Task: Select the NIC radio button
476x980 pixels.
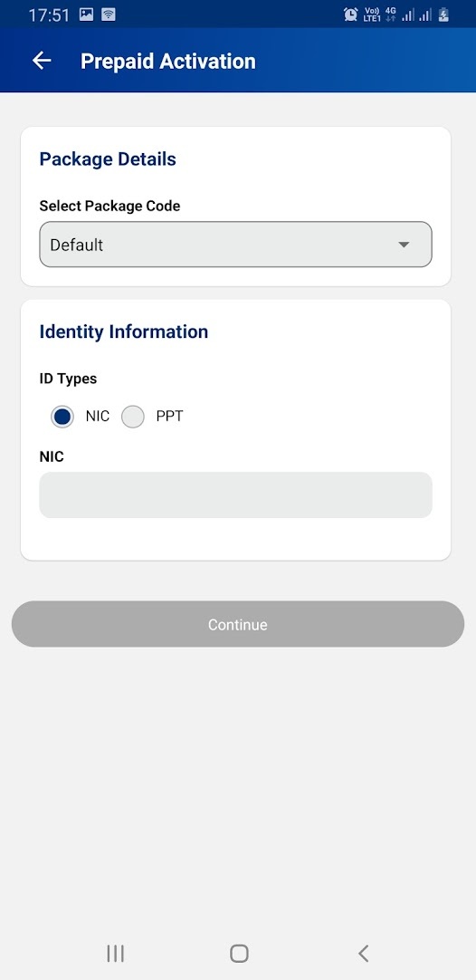Action: (62, 417)
